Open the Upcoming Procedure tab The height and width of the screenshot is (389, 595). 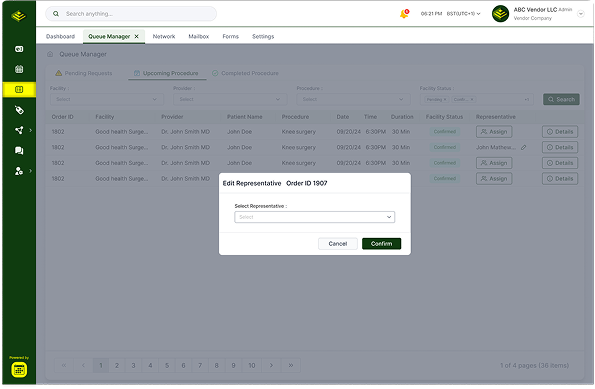(x=167, y=73)
